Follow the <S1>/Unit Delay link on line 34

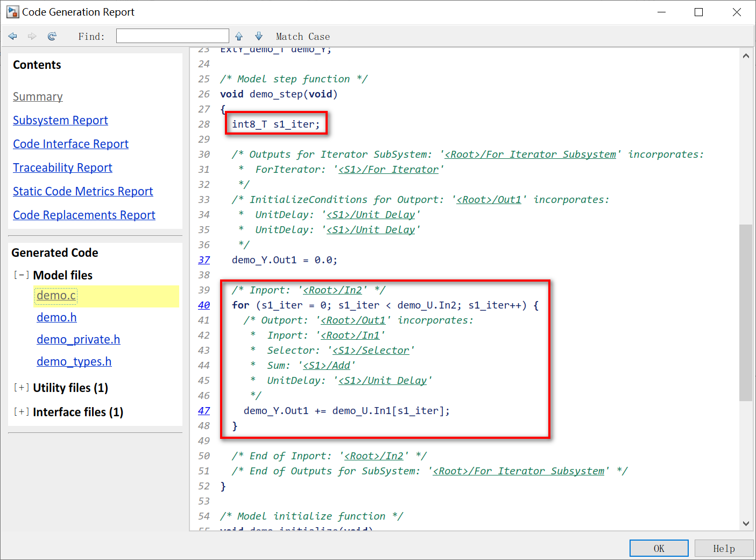click(371, 215)
